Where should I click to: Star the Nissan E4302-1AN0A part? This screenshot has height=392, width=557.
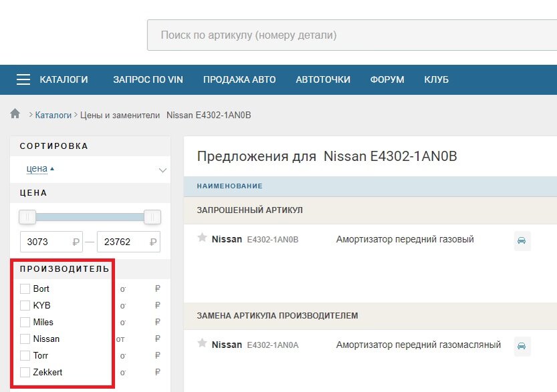[x=202, y=343]
